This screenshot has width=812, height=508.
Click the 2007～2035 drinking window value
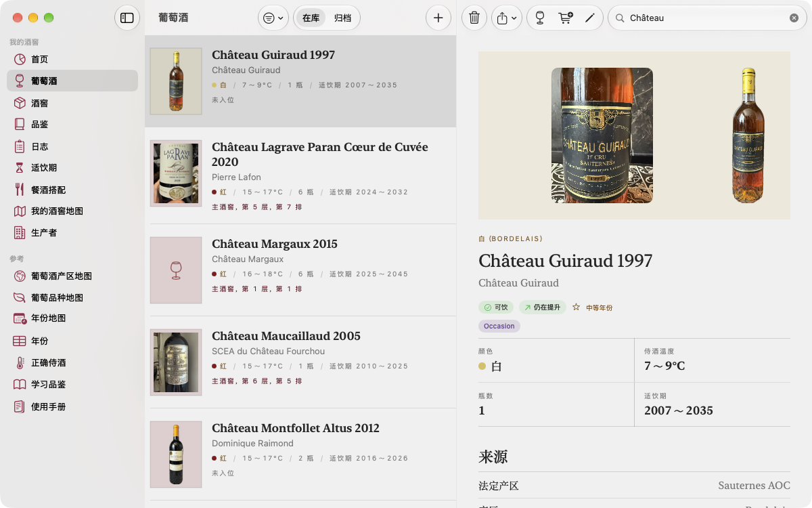(679, 410)
